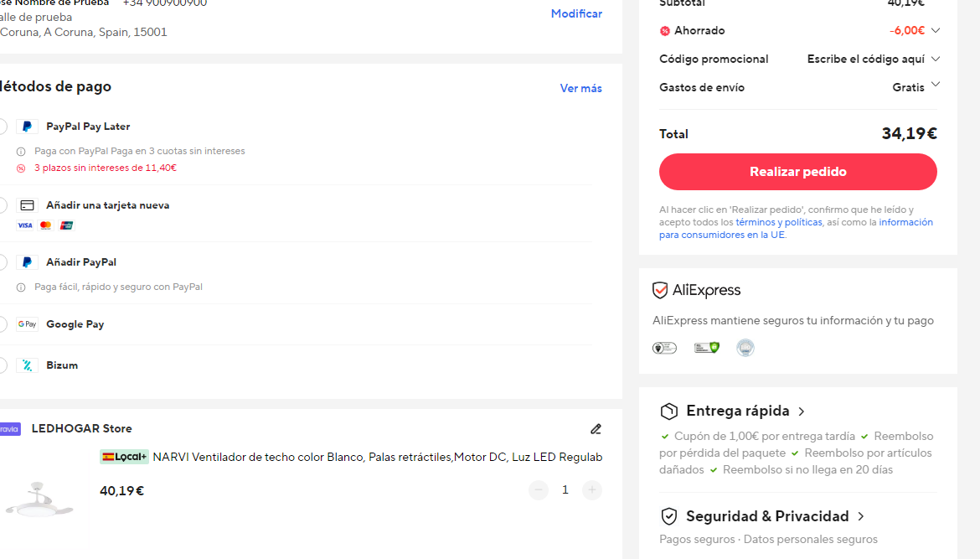This screenshot has width=980, height=559.
Task: Open información para consumidores en la UE link
Action: pyautogui.click(x=797, y=229)
